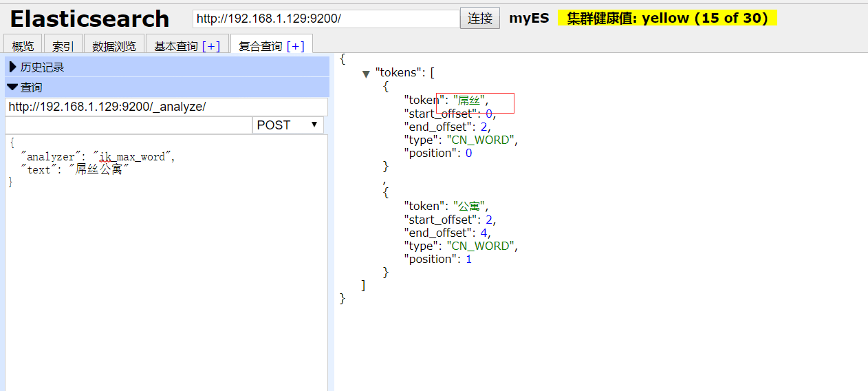This screenshot has height=391, width=868.
Task: Select the 复合查询 tab label
Action: coord(261,46)
